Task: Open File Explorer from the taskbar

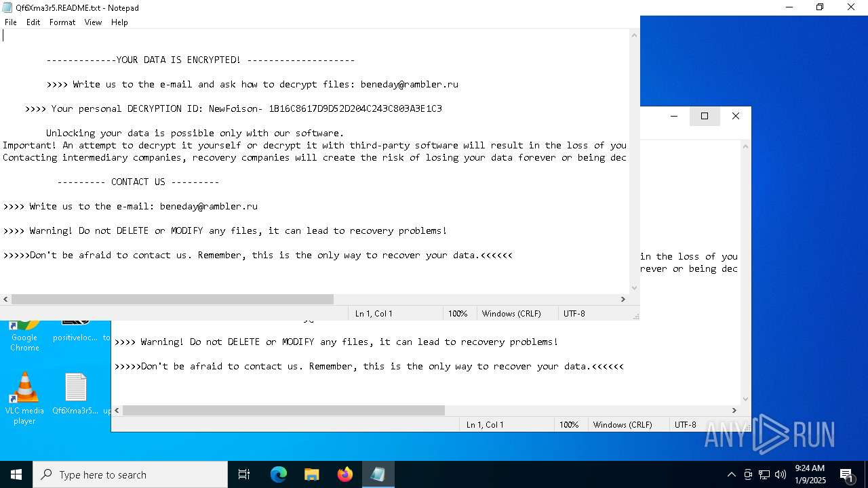Action: click(x=311, y=474)
